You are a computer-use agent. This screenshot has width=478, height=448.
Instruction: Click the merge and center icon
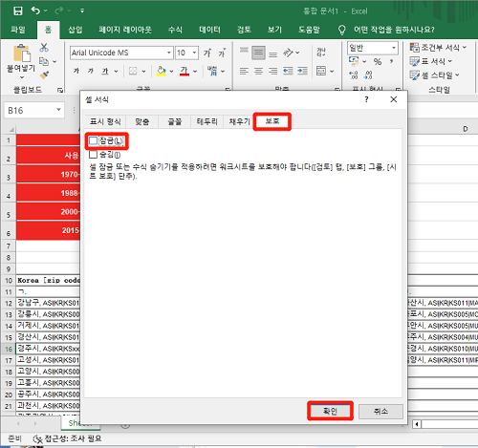(x=321, y=71)
